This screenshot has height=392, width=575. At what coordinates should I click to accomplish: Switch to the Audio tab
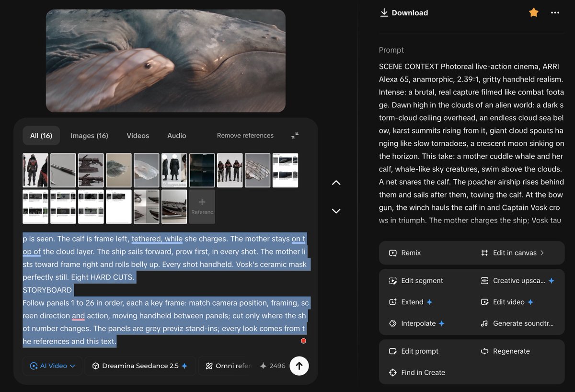tap(177, 136)
